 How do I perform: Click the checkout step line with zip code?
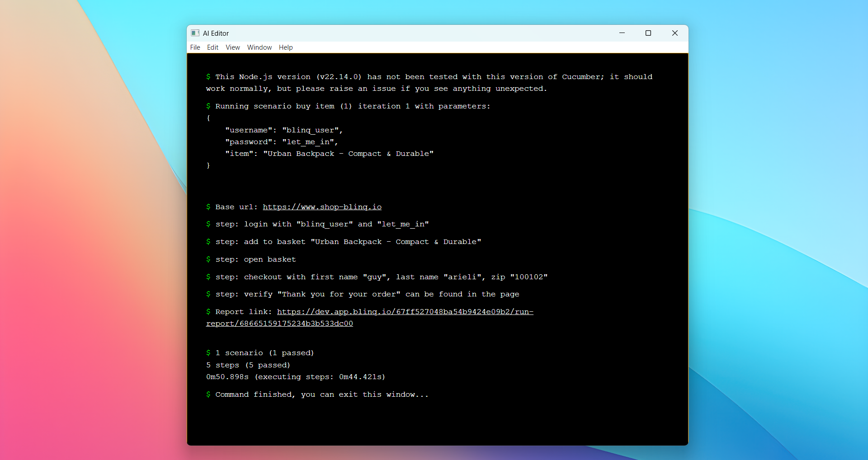click(x=382, y=277)
